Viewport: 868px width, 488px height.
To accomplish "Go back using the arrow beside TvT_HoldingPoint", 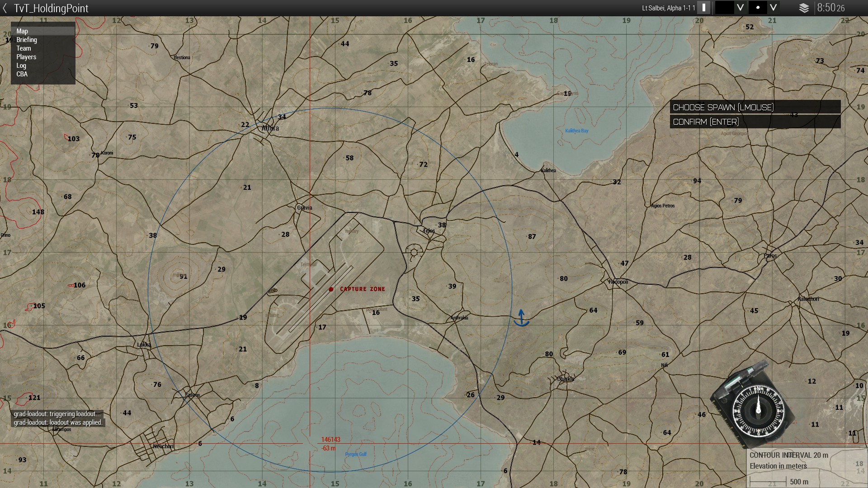I will pyautogui.click(x=5, y=8).
